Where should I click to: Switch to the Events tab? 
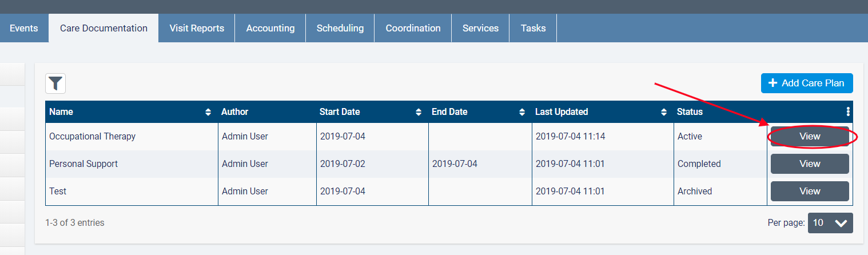pos(24,28)
